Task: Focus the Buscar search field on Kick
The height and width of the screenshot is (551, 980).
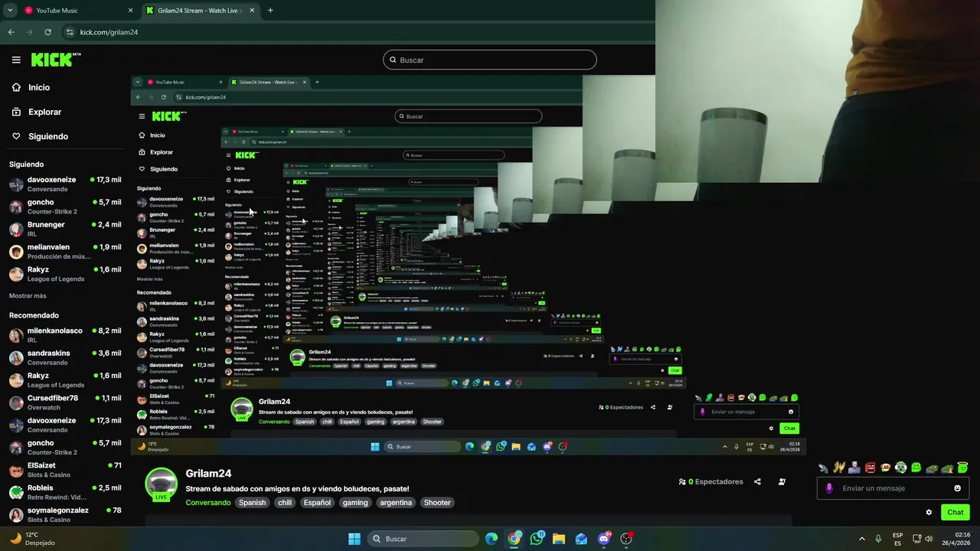Action: (x=490, y=60)
